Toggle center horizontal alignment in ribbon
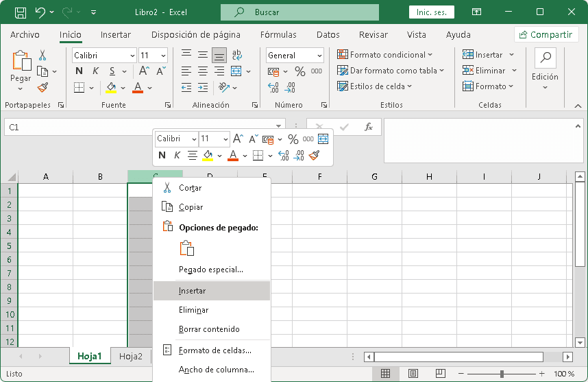 coord(203,71)
